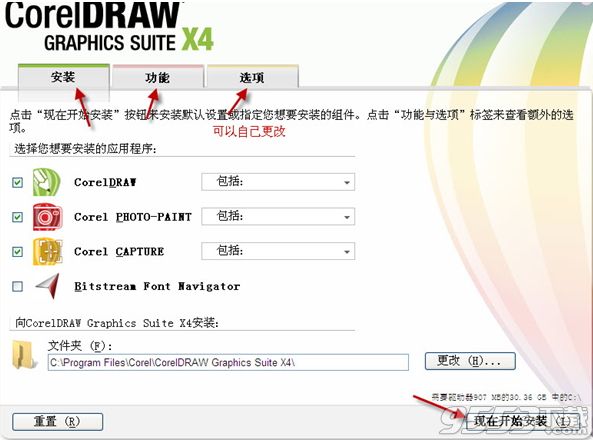Click the install folder path field

(228, 362)
